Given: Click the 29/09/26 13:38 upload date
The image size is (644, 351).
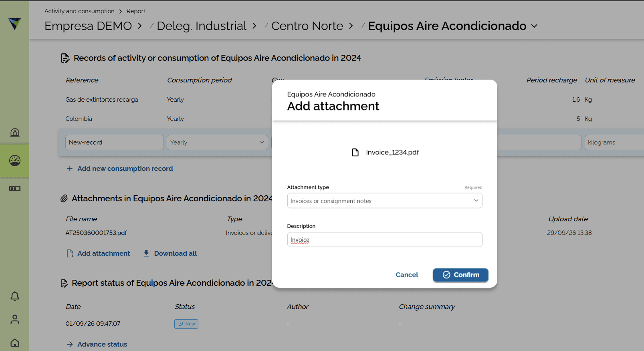Looking at the screenshot, I should (x=569, y=233).
